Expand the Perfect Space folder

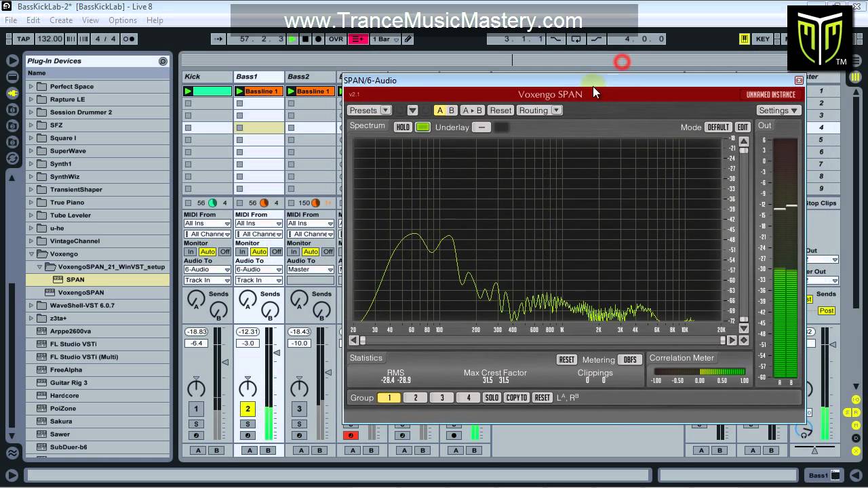[31, 87]
